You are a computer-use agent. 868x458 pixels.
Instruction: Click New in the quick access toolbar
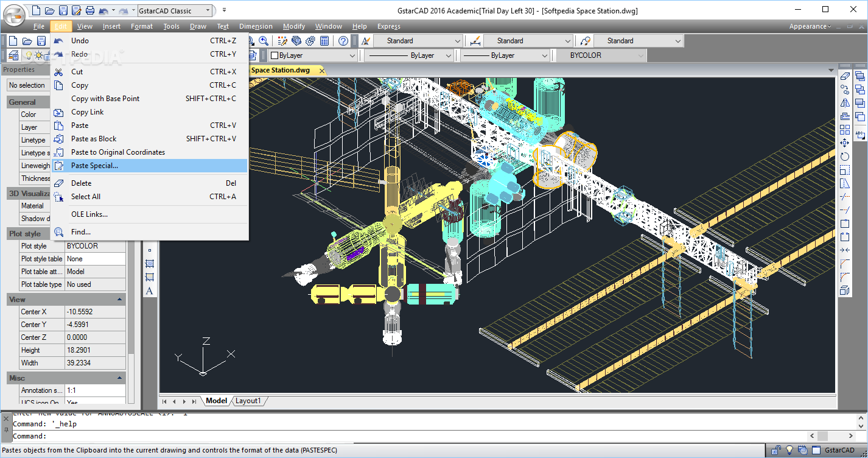pos(36,10)
